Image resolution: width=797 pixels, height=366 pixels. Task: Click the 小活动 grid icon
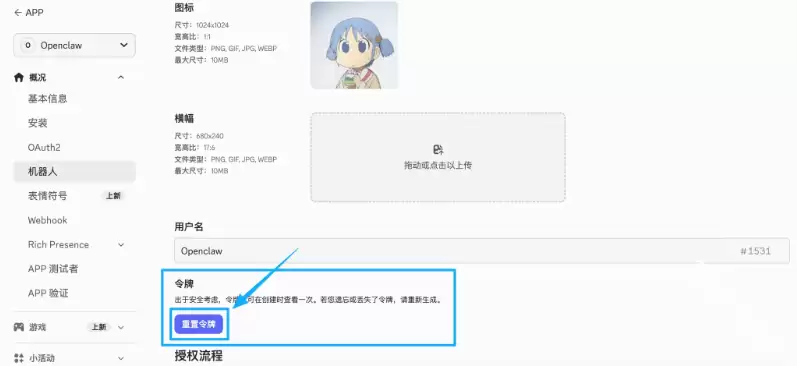[x=19, y=358]
